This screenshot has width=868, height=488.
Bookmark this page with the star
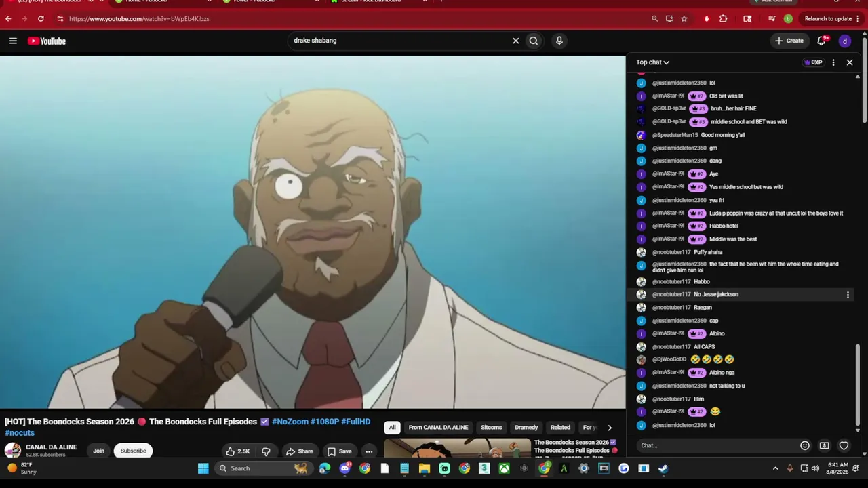click(x=684, y=19)
